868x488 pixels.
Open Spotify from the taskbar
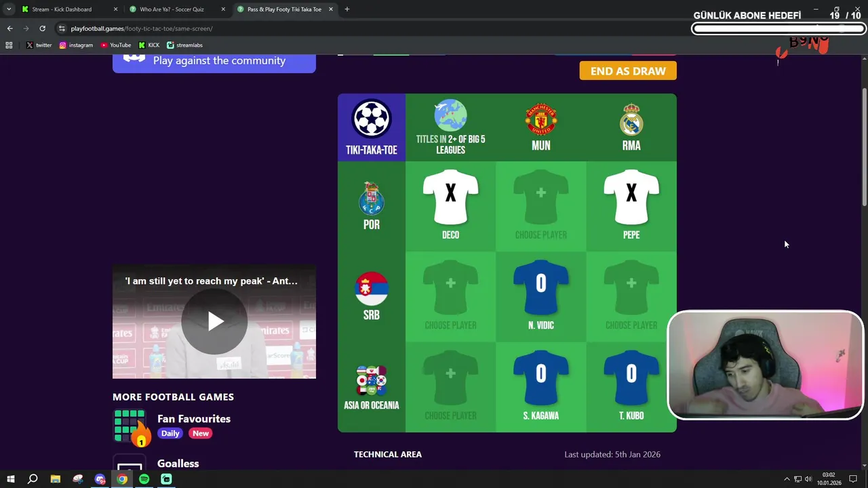pyautogui.click(x=144, y=479)
